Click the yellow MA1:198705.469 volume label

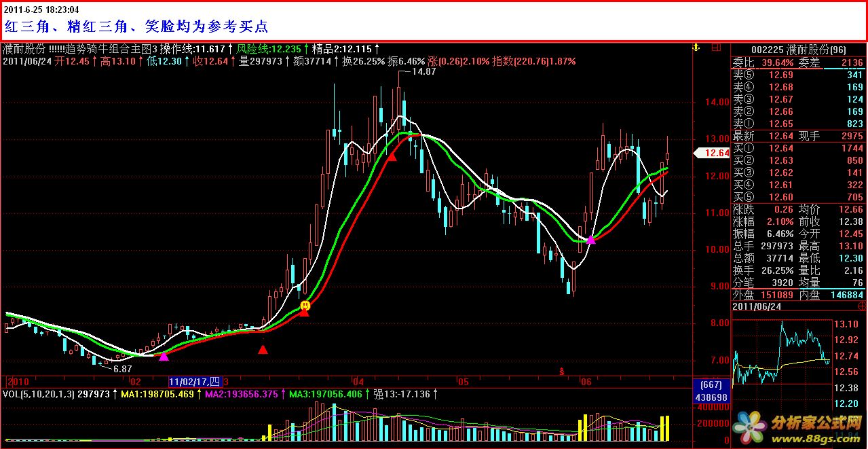click(159, 393)
